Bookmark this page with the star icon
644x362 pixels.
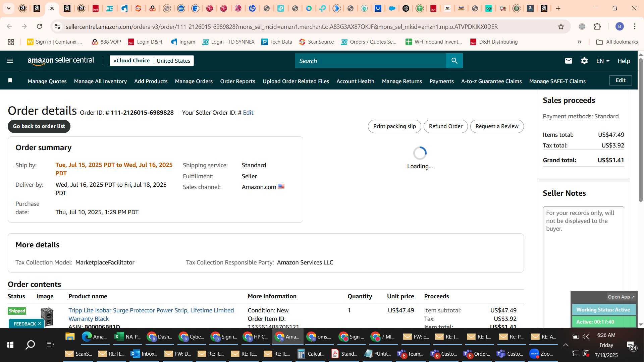pos(561,26)
